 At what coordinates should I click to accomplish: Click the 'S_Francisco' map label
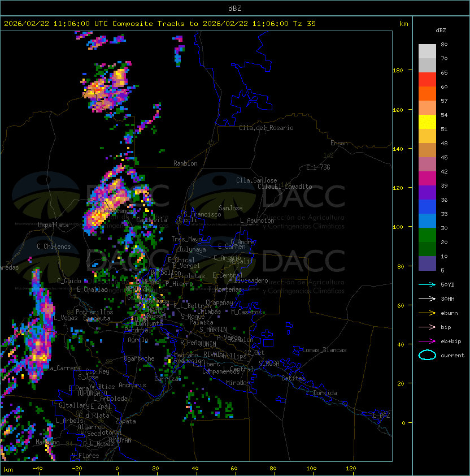pos(202,214)
